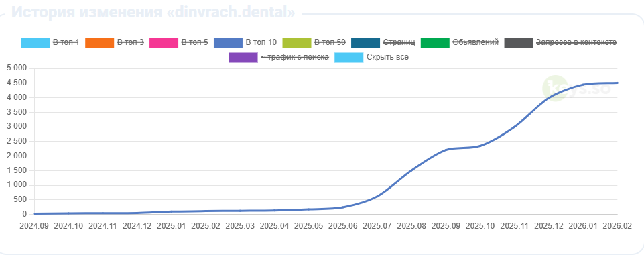Click the line's data point above 2025.08
The image size is (644, 269).
coord(411,170)
